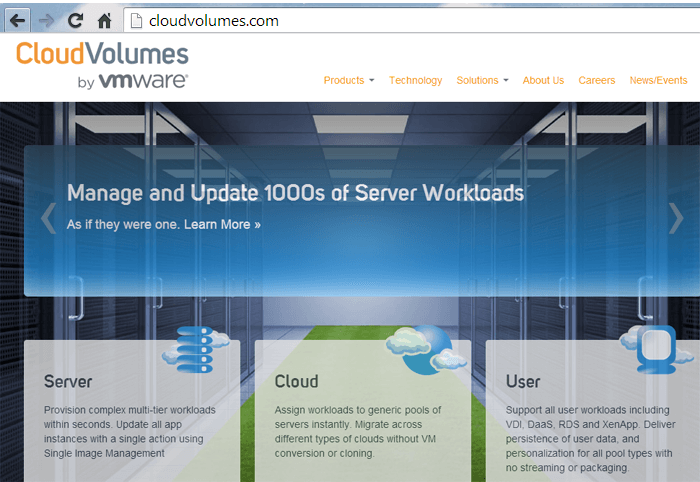The image size is (700, 482).
Task: Go to the browser home page icon
Action: pyautogui.click(x=104, y=21)
